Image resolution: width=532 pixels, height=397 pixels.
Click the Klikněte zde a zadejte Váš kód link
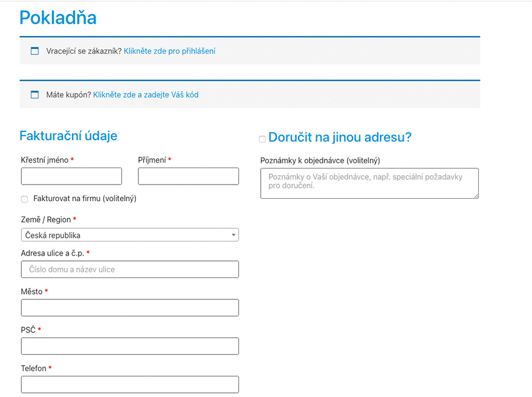click(145, 95)
